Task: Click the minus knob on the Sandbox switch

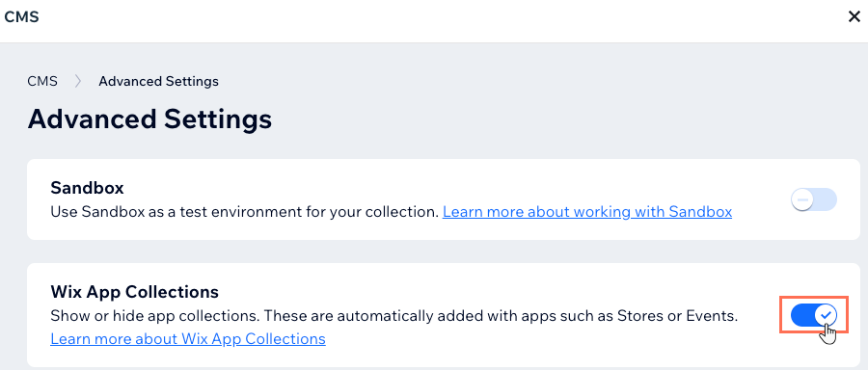Action: 802,199
